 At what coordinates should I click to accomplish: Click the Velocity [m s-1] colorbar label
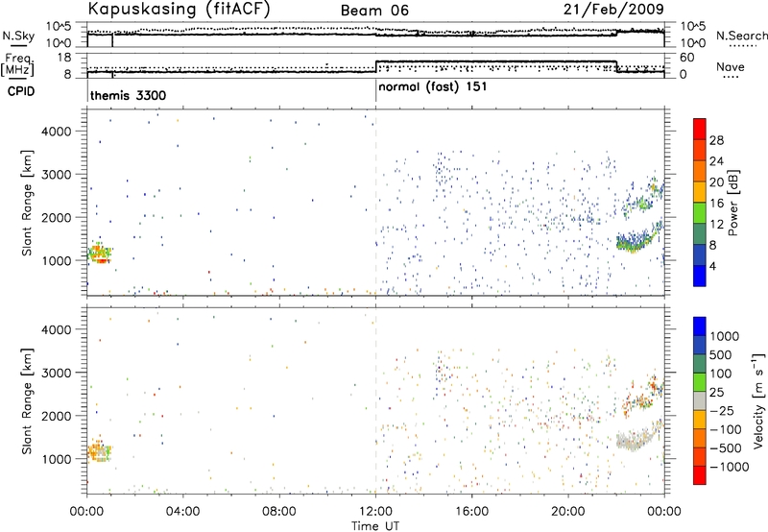(758, 400)
